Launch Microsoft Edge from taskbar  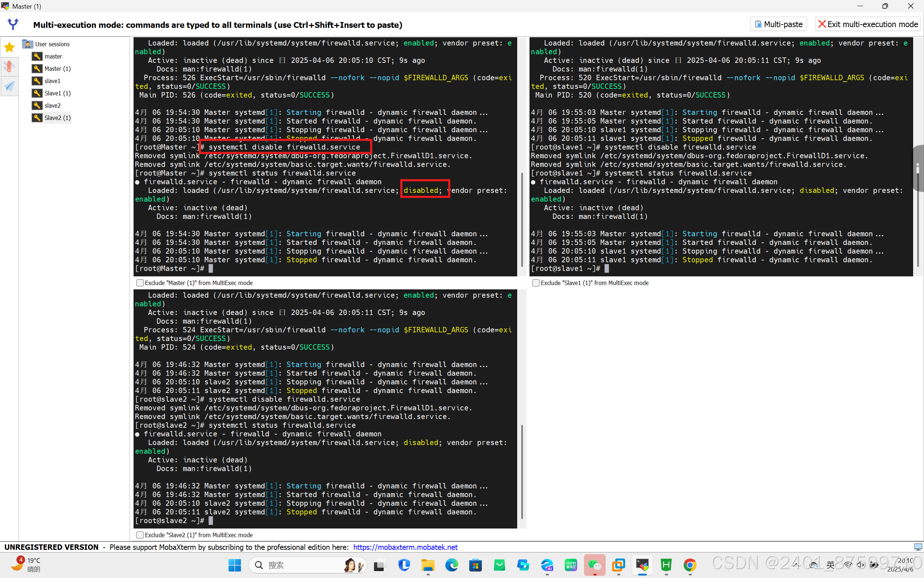click(452, 565)
